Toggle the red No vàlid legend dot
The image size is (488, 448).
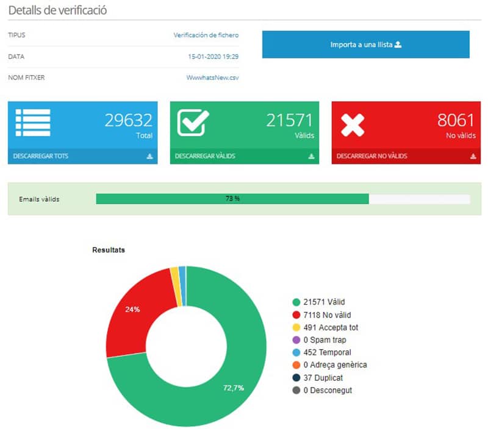pos(296,315)
